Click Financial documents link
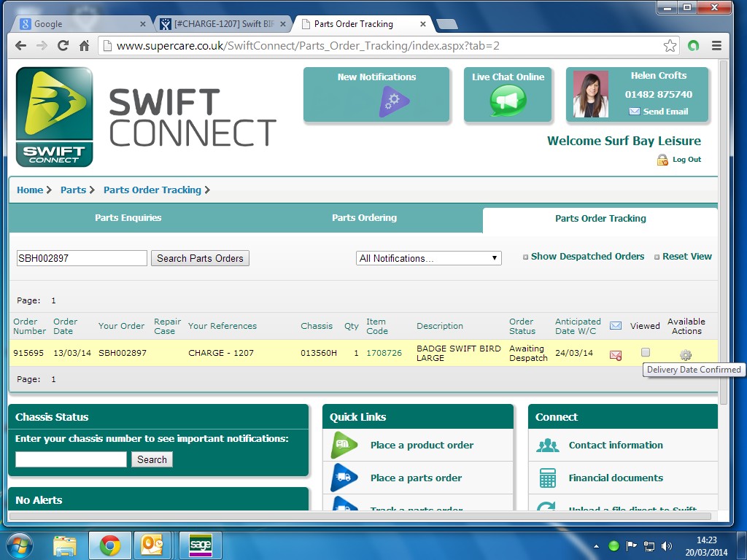Image resolution: width=747 pixels, height=560 pixels. click(616, 478)
